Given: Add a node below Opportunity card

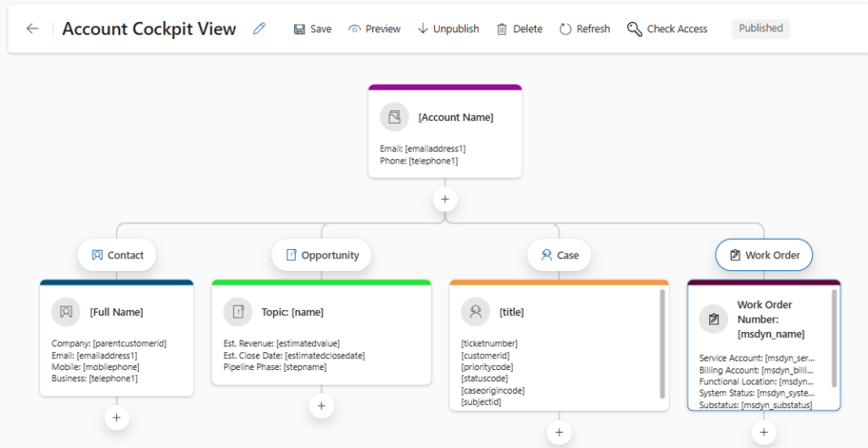Looking at the screenshot, I should pyautogui.click(x=320, y=406).
